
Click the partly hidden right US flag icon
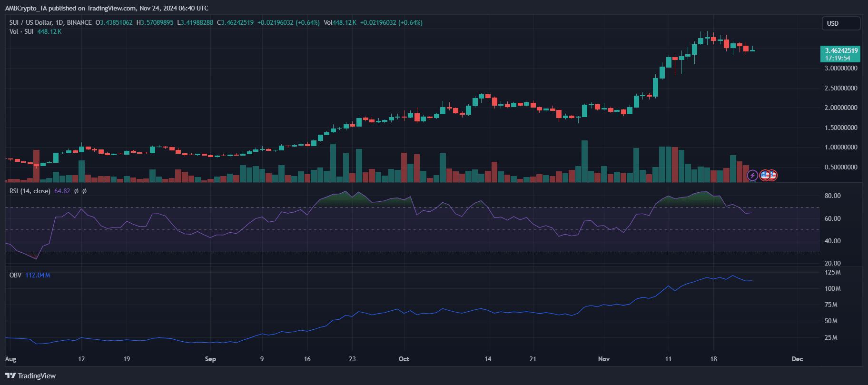coord(773,176)
